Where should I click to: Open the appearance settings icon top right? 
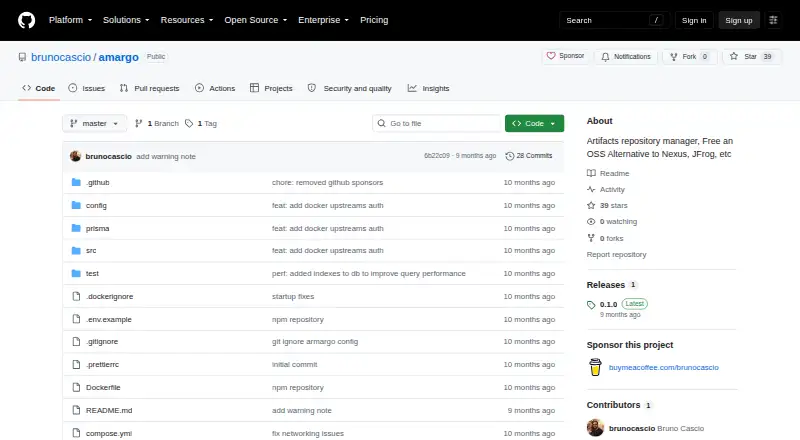pyautogui.click(x=773, y=20)
